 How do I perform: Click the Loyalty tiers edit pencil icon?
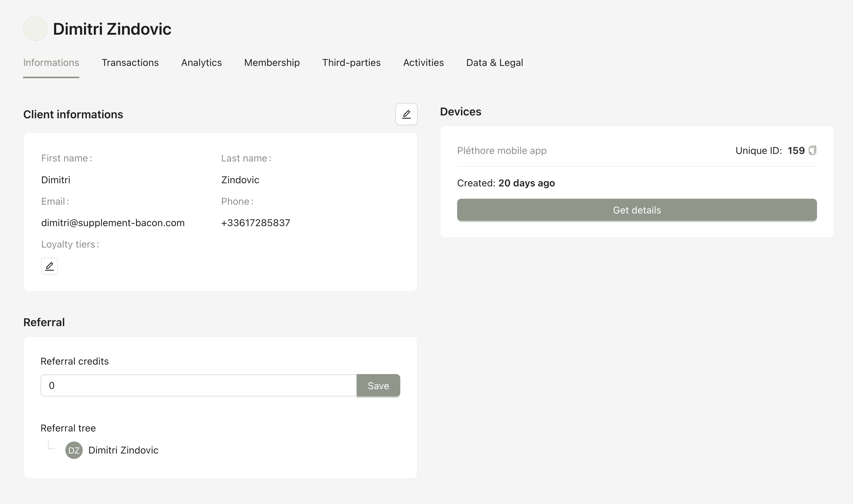[x=49, y=266]
